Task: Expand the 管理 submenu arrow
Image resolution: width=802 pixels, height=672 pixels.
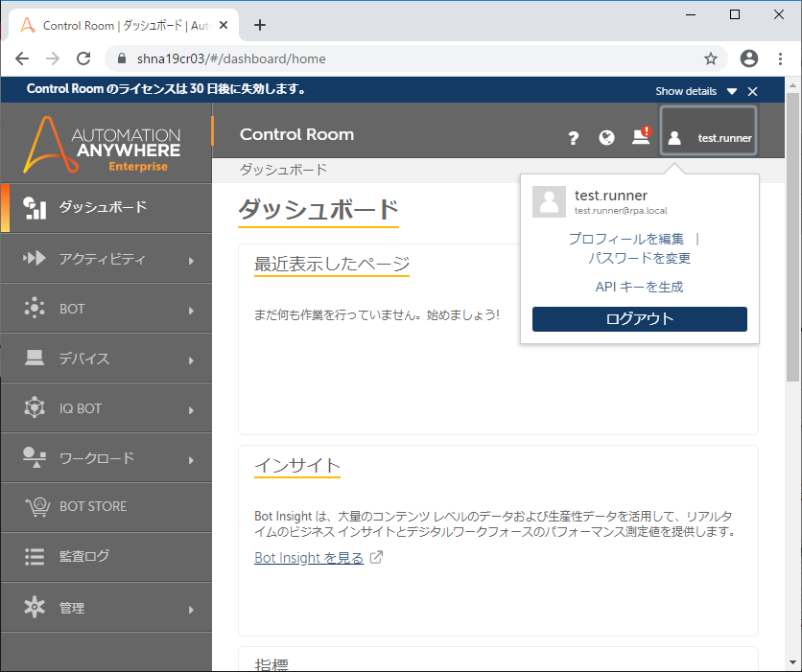Action: click(x=191, y=609)
